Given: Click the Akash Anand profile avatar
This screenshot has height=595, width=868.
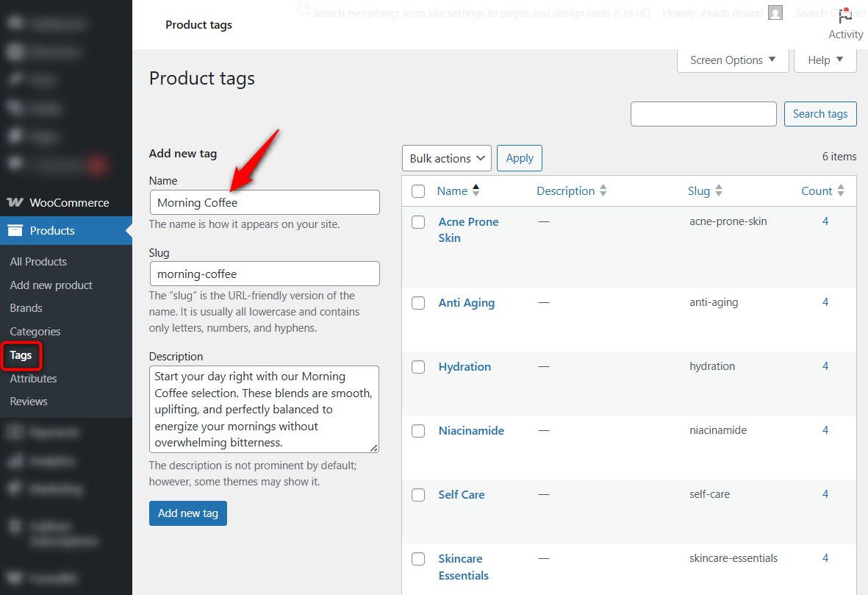Looking at the screenshot, I should click(775, 13).
